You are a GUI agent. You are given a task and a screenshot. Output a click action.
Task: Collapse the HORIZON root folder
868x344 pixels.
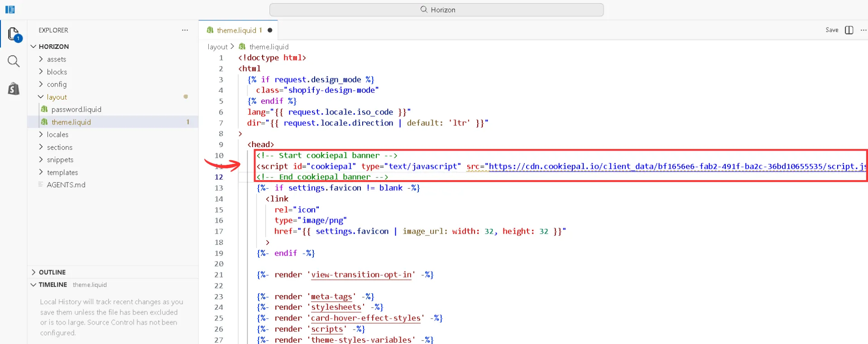click(34, 47)
